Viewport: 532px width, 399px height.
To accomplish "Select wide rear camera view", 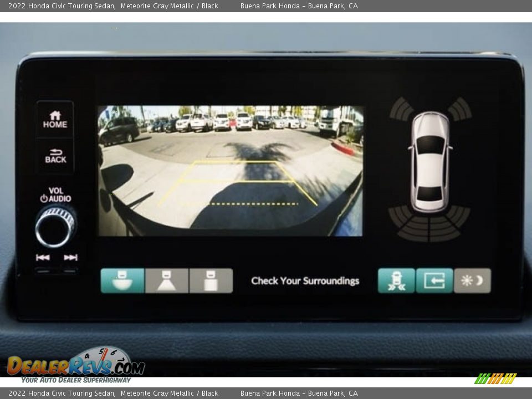I will tap(122, 280).
